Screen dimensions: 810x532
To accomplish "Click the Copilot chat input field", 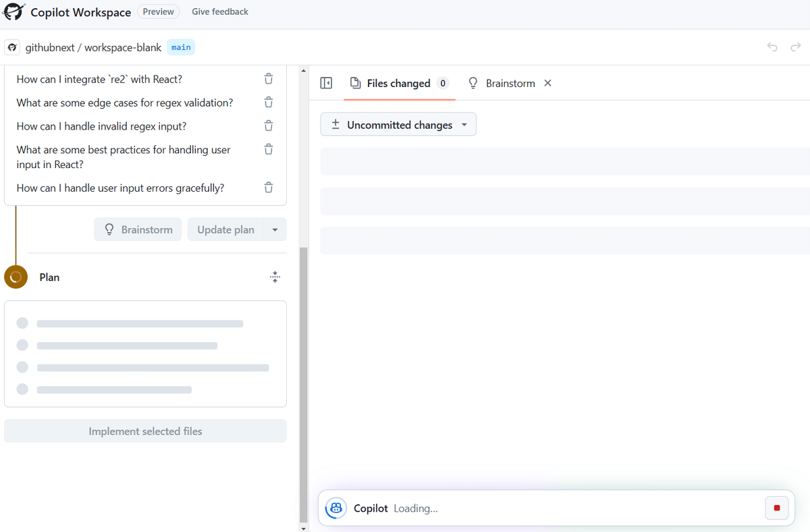I will point(540,508).
